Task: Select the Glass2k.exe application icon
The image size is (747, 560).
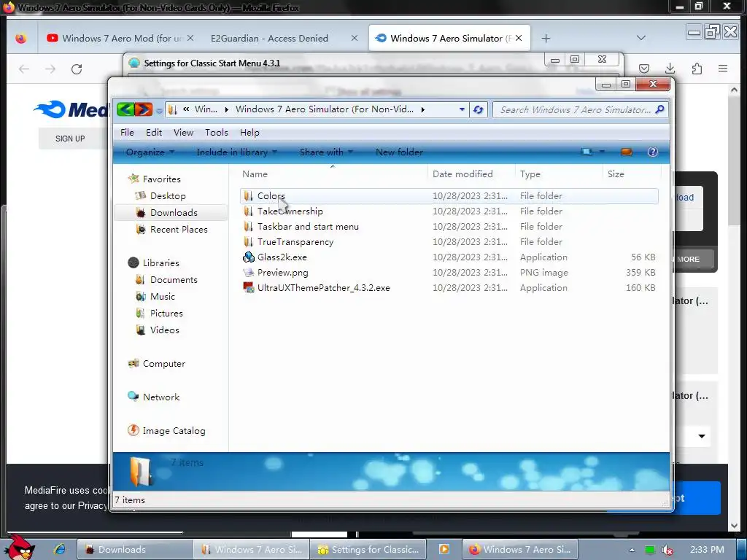Action: pos(249,257)
